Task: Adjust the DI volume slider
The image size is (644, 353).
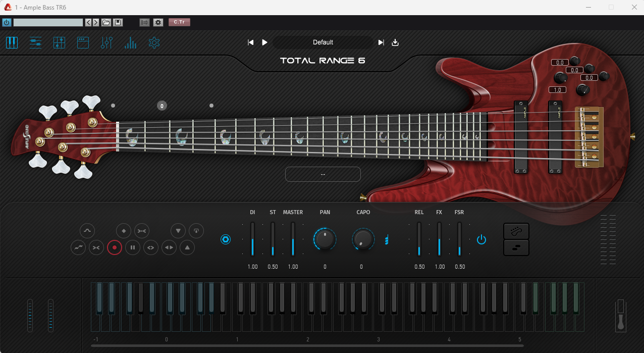Action: [252, 239]
